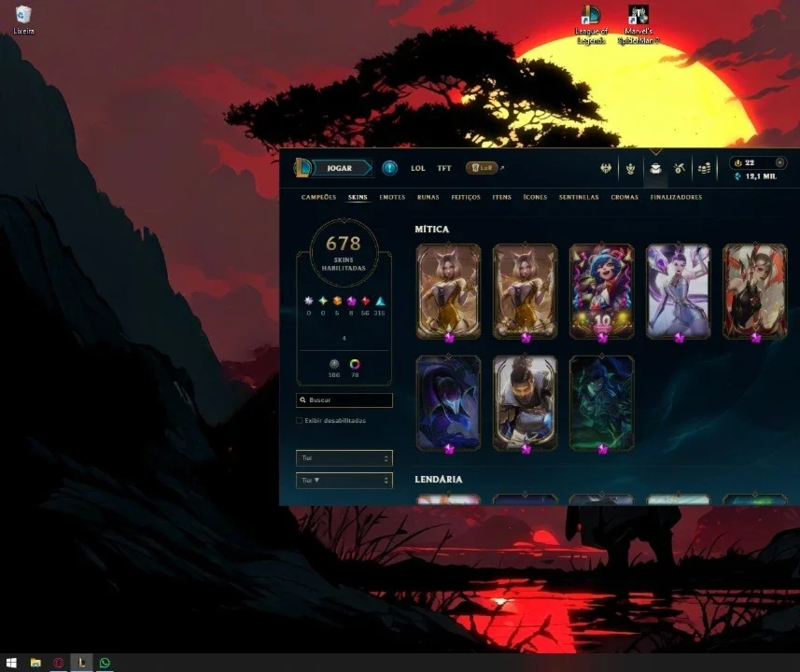Image resolution: width=800 pixels, height=672 pixels.
Task: Select the blue-haired 10th anniversary mythic skin card
Action: click(x=601, y=291)
